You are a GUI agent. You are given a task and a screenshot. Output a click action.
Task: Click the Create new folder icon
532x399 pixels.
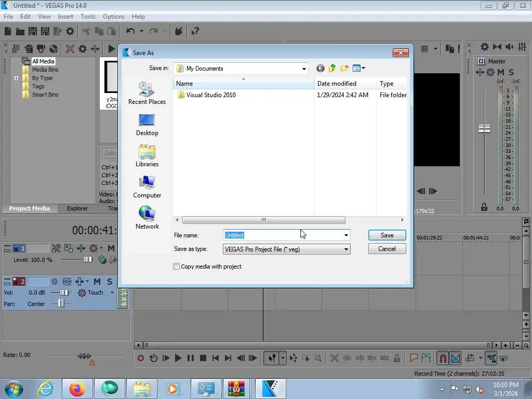344,68
